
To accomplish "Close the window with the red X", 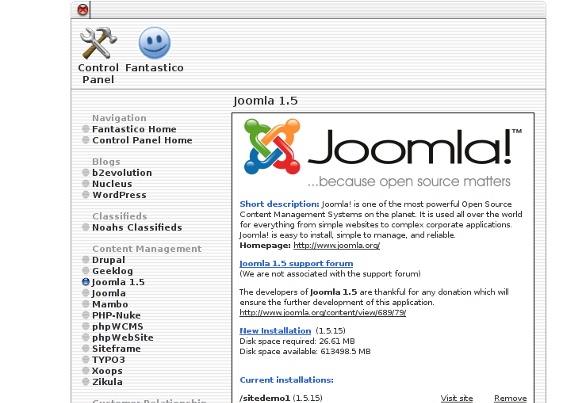I will (x=83, y=9).
